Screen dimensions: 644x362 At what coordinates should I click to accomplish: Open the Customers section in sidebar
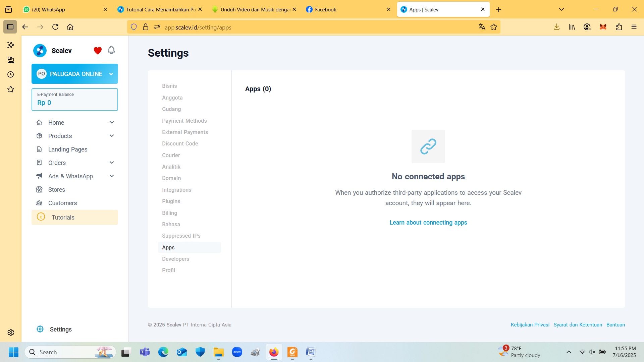(x=62, y=203)
